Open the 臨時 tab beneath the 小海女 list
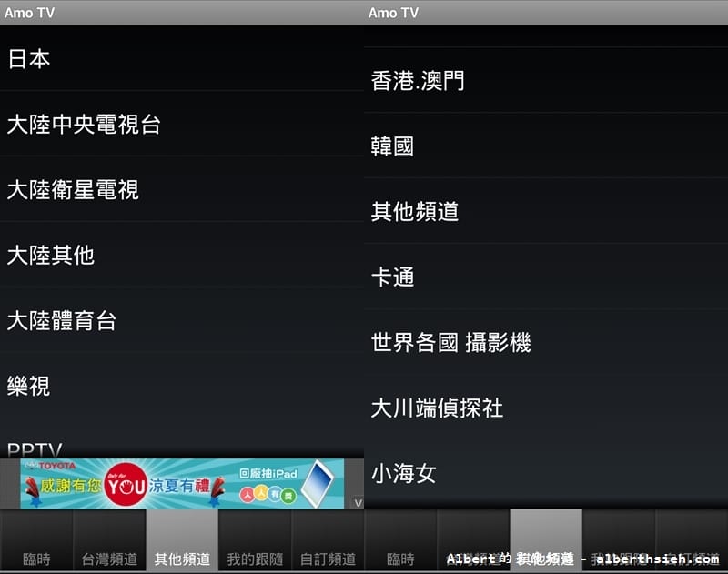The width and height of the screenshot is (728, 574). 400,540
